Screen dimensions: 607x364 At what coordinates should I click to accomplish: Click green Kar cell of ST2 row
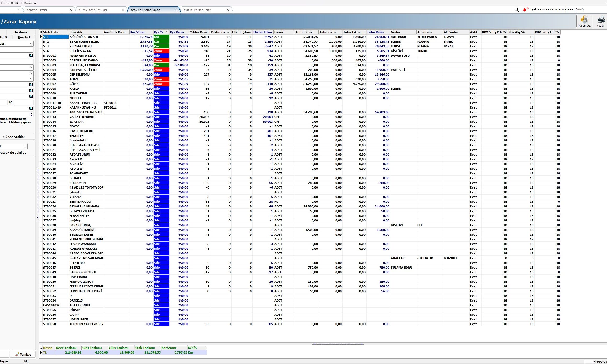point(161,42)
